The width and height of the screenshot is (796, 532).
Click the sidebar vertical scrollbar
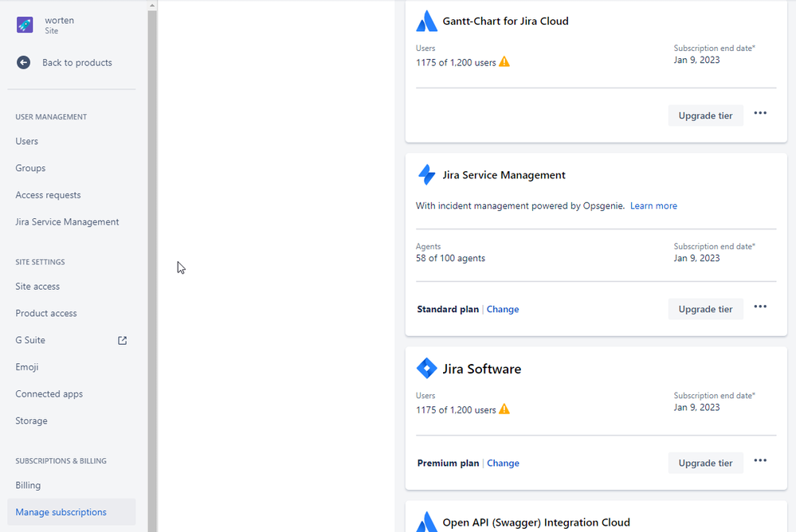tap(152, 271)
